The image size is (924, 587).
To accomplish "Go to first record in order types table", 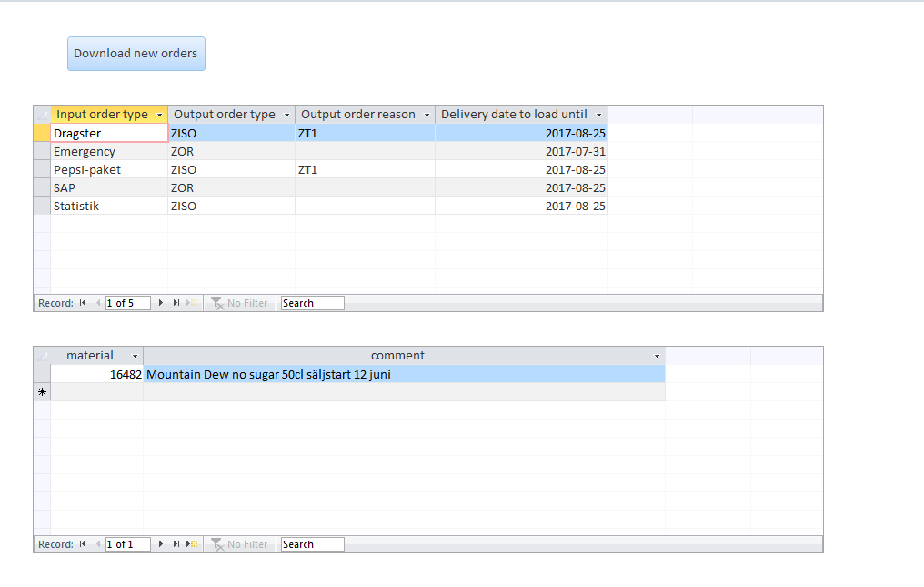I will 83,303.
